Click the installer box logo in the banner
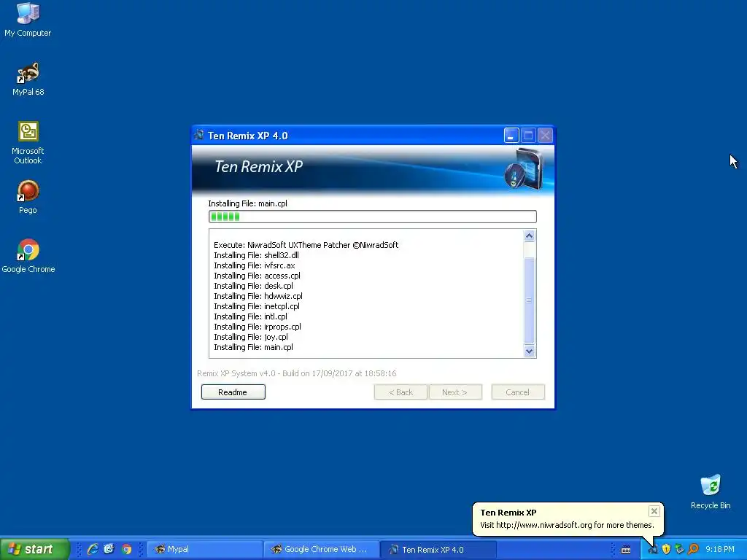Screen dimensions: 747x560 524,169
